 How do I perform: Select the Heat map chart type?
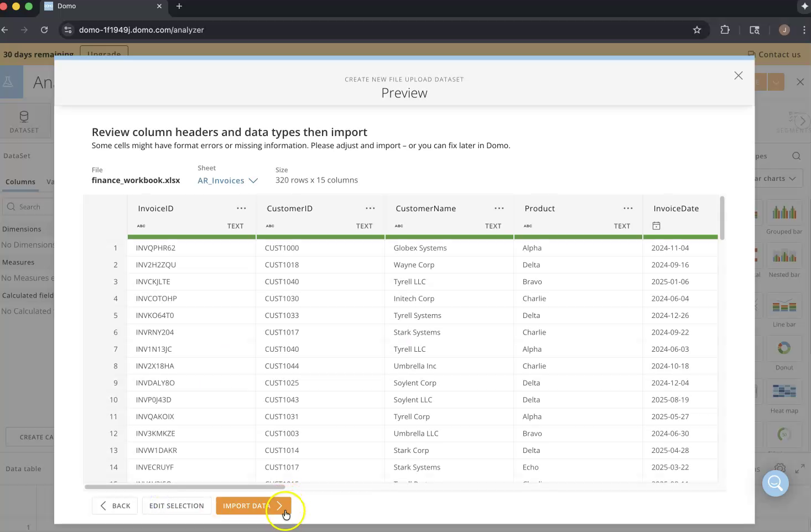(784, 397)
